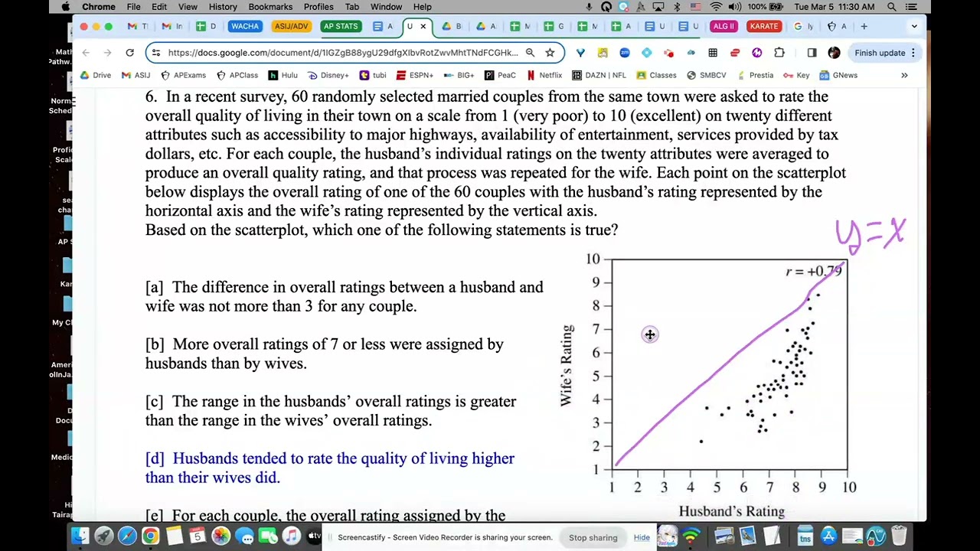This screenshot has width=980, height=551.
Task: Hide the Screencastify sharing bar
Action: (642, 537)
